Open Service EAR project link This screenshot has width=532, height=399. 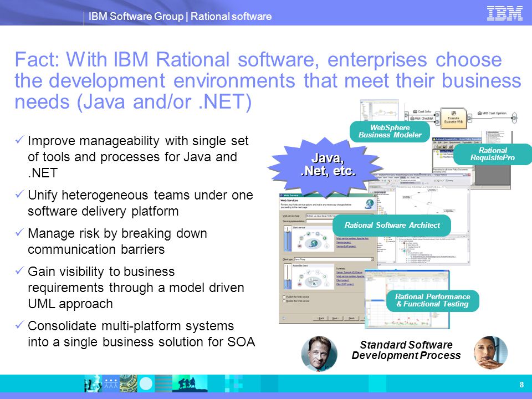[346, 246]
